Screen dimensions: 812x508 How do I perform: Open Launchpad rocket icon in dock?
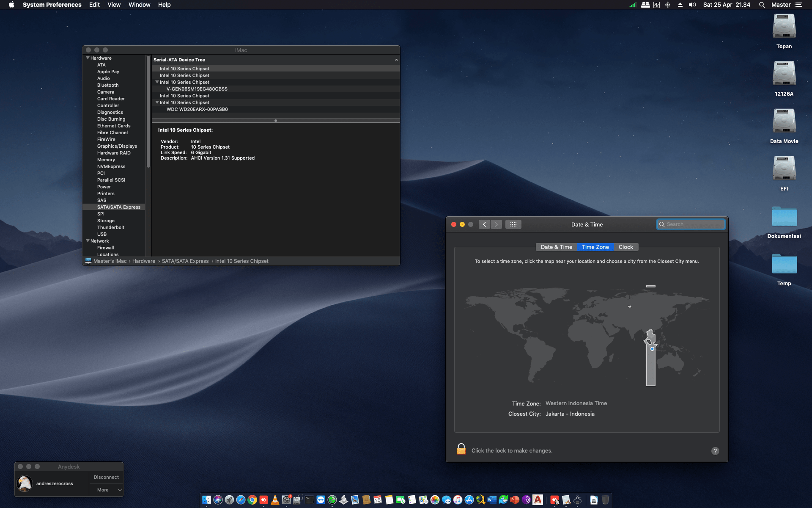229,500
